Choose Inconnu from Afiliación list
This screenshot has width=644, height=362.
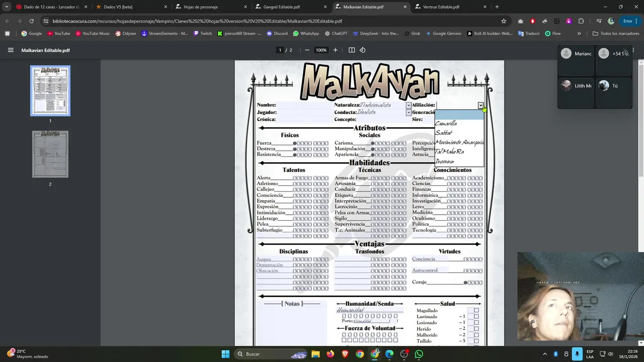pyautogui.click(x=459, y=161)
